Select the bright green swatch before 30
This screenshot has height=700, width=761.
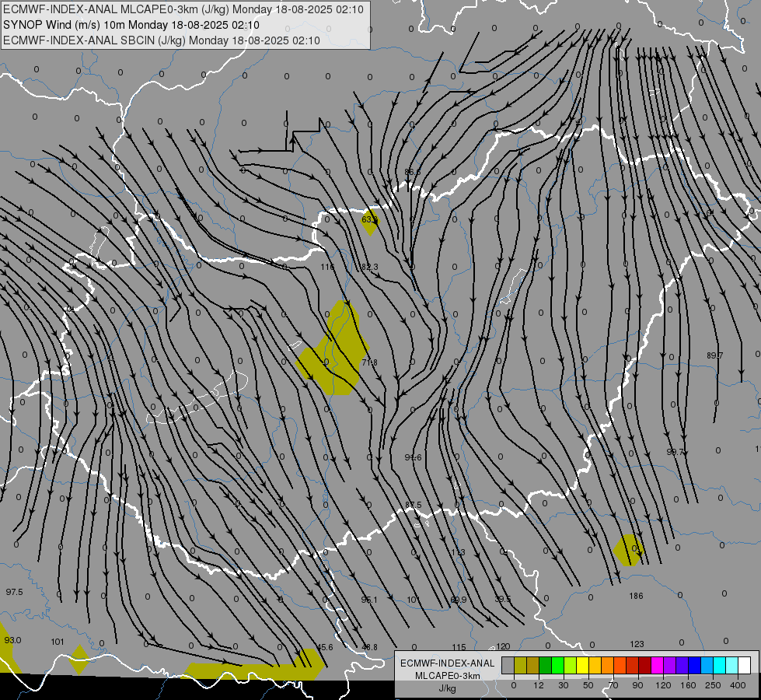tap(558, 665)
